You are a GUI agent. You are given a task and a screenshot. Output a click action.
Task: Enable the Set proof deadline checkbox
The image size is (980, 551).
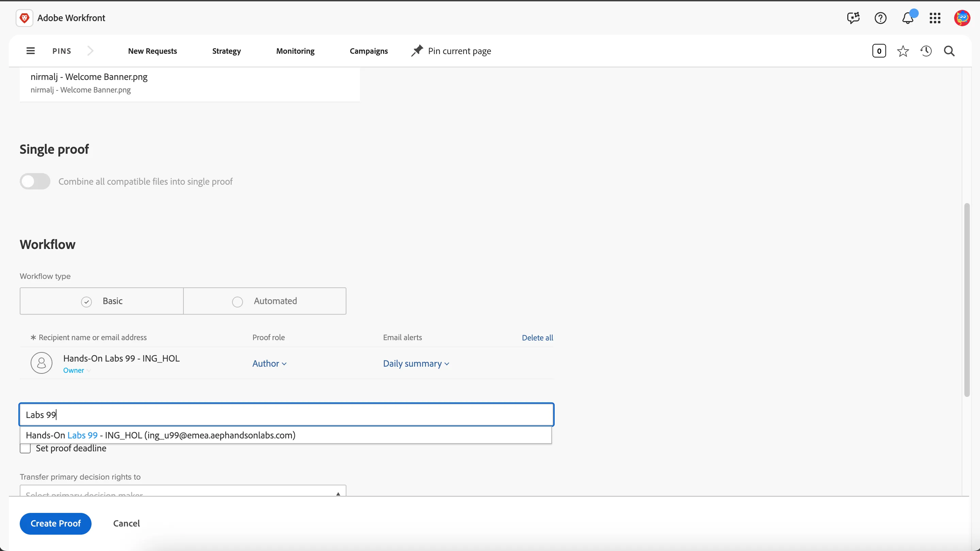click(25, 448)
